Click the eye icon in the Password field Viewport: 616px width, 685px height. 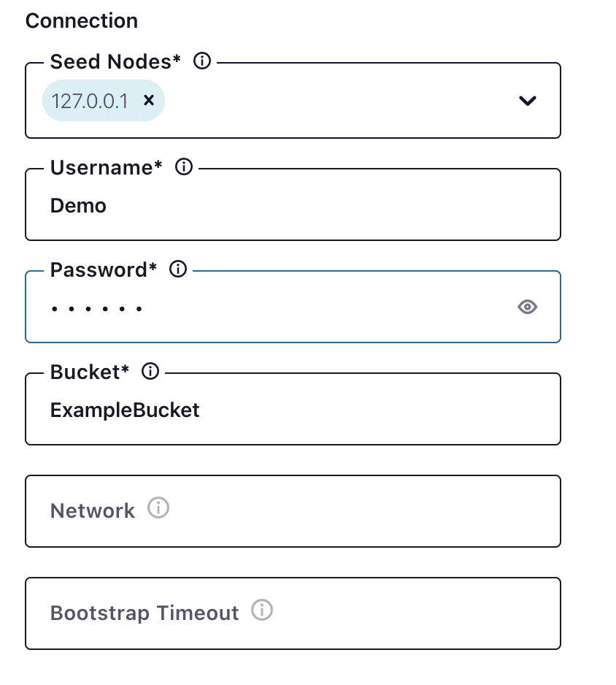coord(527,307)
